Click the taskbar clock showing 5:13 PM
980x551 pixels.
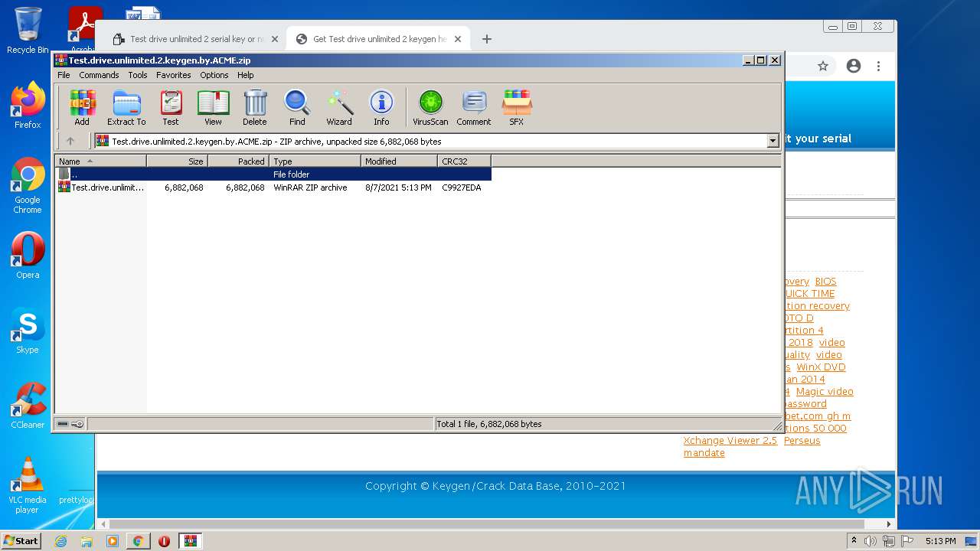pyautogui.click(x=940, y=541)
